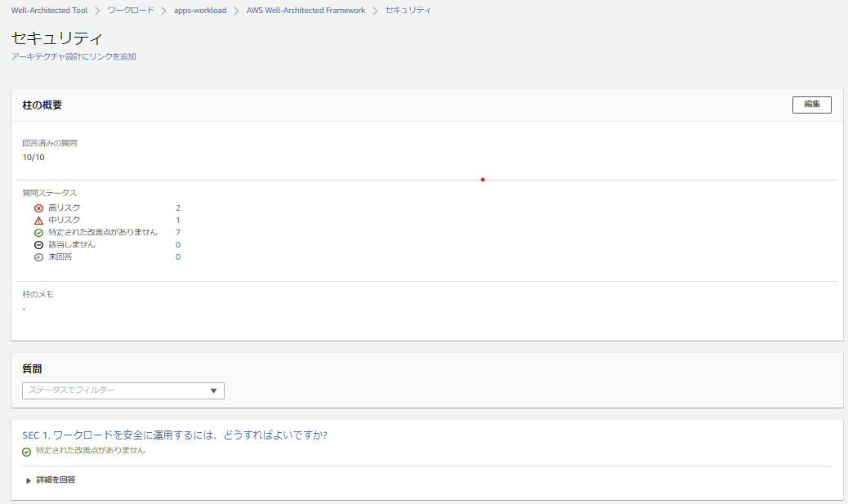Screen dimensions: 848x504
Task: Open the Well-Architected Tool breadcrumb link
Action: (49, 11)
